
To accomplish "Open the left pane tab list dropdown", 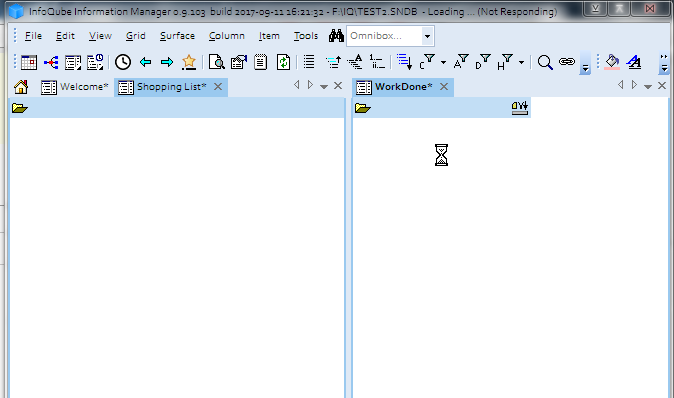I will [x=324, y=86].
